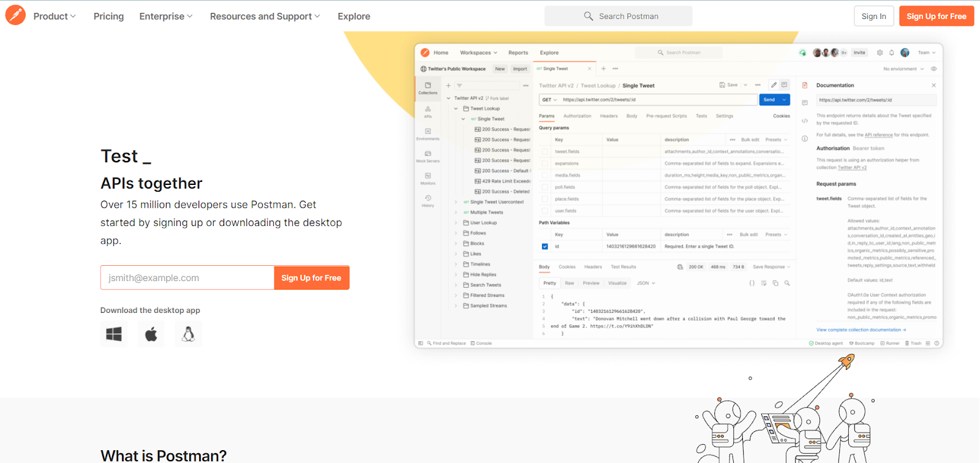
Task: Open the JSON format dropdown in the response
Action: [x=646, y=283]
